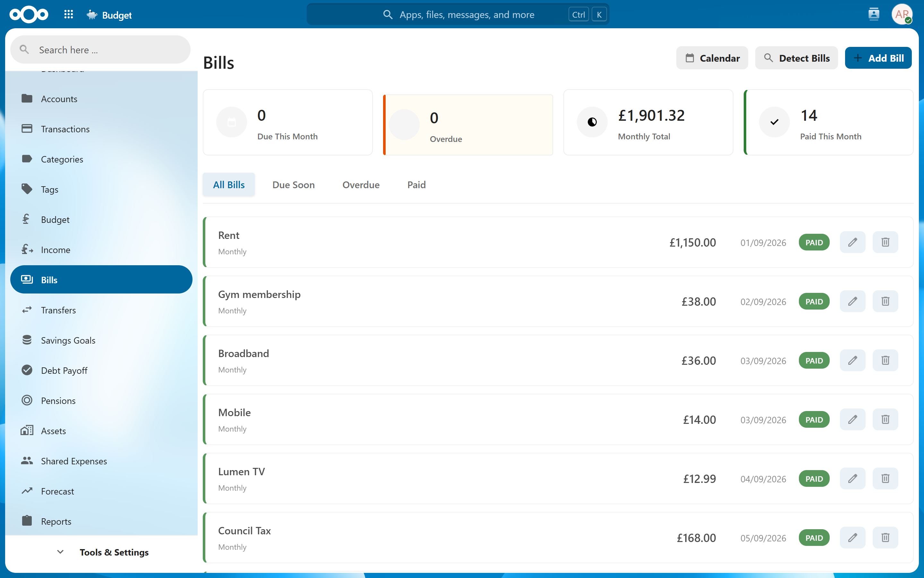Click the Overdue summary card

tap(468, 125)
